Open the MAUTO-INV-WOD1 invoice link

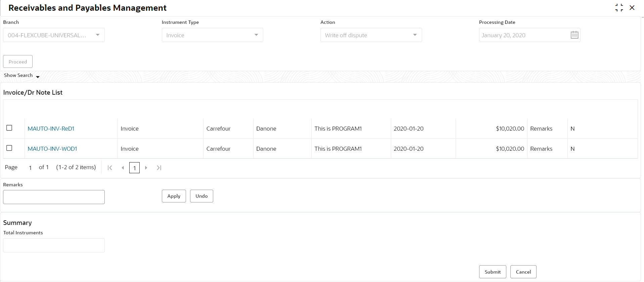52,149
